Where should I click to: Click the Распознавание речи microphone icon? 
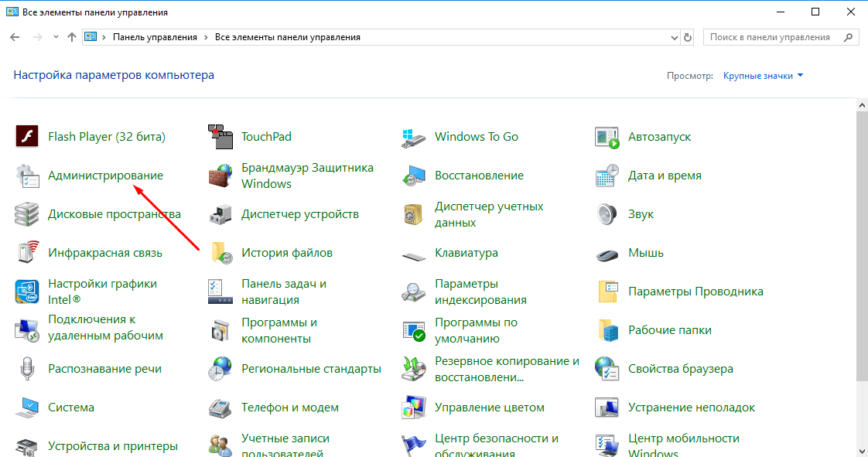(26, 369)
